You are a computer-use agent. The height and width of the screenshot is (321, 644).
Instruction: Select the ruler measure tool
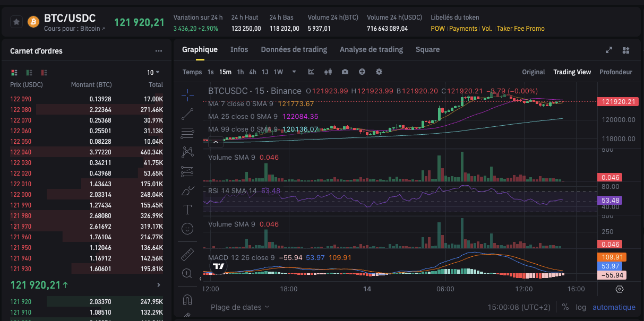point(187,254)
